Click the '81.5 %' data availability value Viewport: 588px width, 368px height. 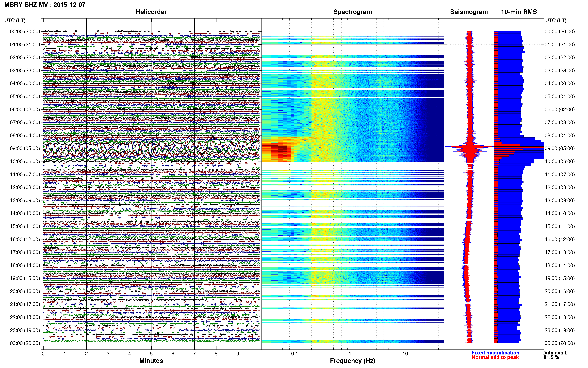[x=552, y=357]
